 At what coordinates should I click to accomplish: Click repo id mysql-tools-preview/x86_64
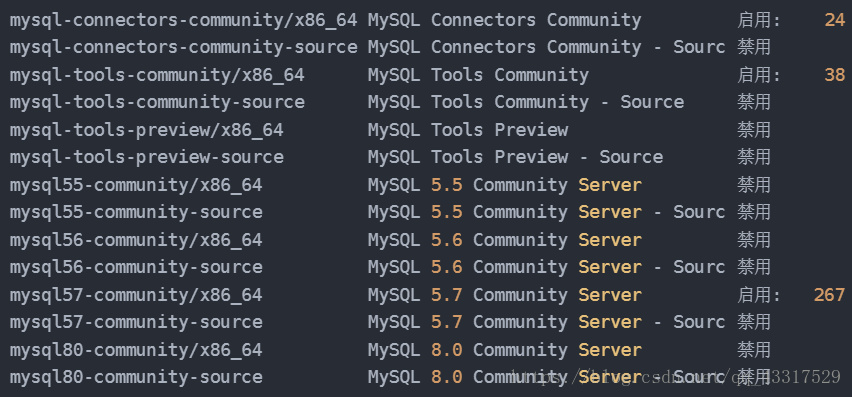147,130
